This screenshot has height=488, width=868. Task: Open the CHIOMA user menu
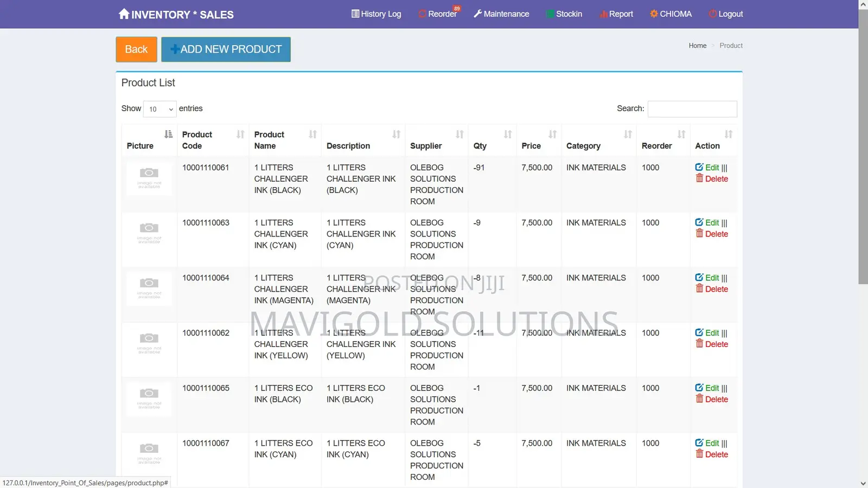671,14
